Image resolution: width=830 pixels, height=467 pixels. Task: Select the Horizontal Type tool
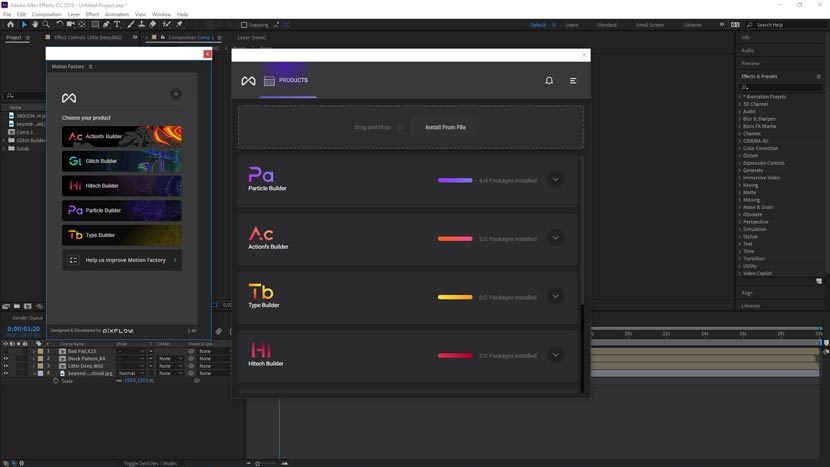pyautogui.click(x=117, y=24)
